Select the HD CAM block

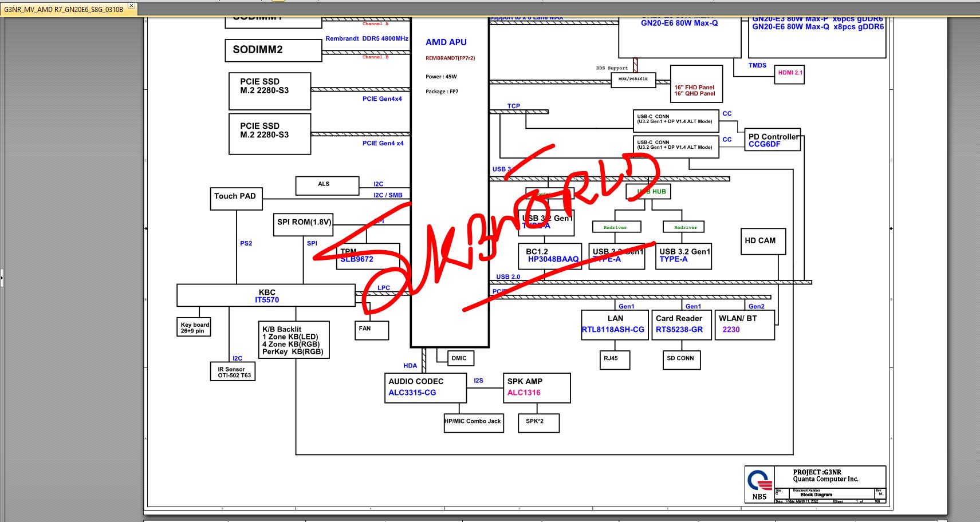763,242
